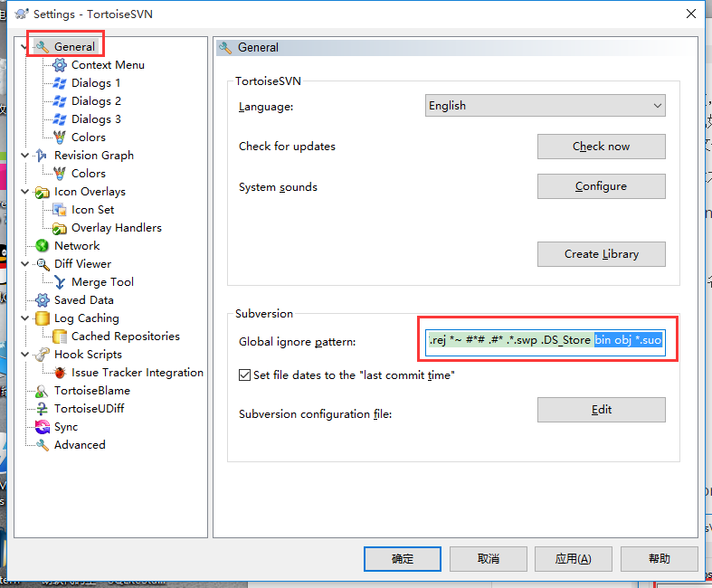Select Overlay Handlers tree item
712x588 pixels.
click(117, 227)
